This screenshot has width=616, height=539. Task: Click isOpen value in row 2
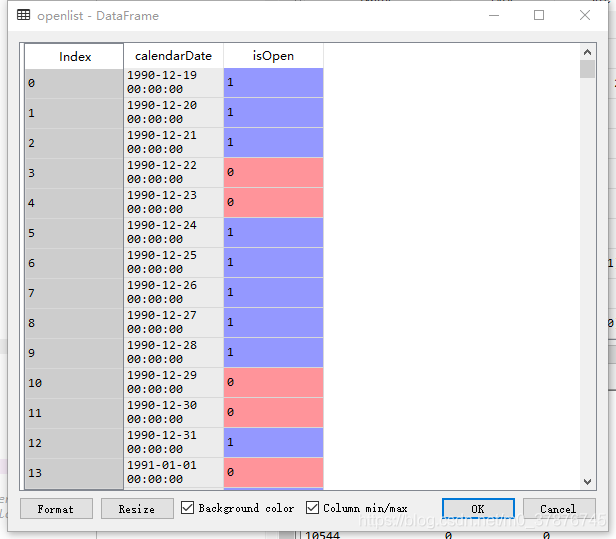click(x=273, y=142)
